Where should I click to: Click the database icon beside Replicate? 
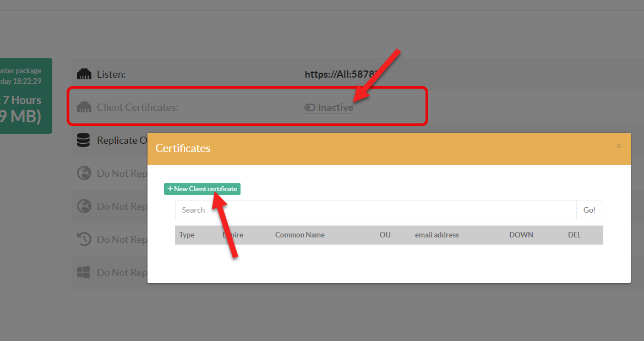click(84, 140)
